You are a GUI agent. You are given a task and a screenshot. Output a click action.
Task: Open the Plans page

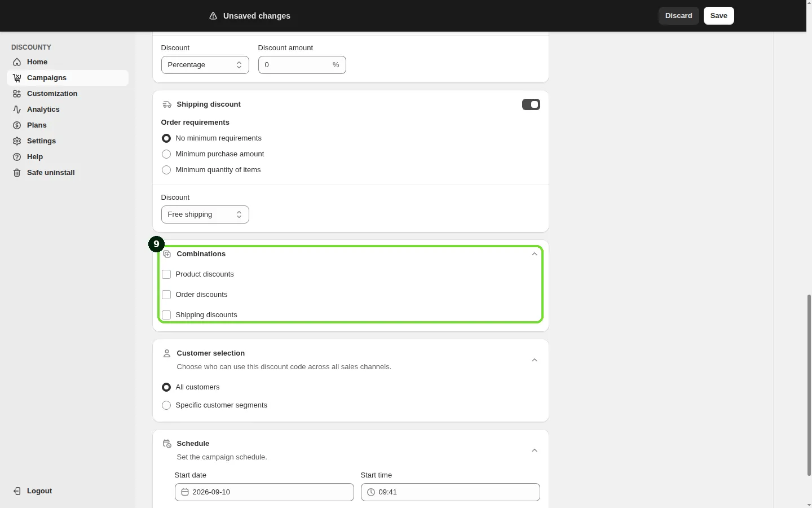68,125
